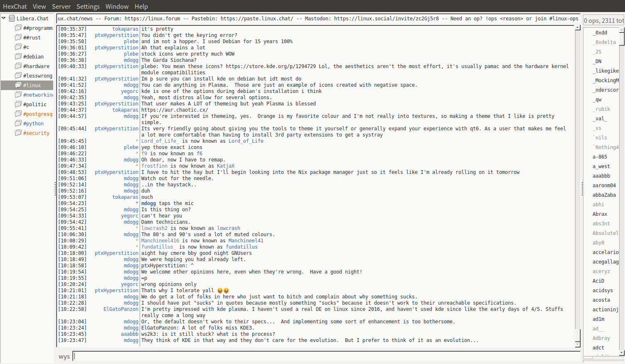Click the #python channel icon
Image resolution: width=625 pixels, height=364 pixels.
point(18,123)
